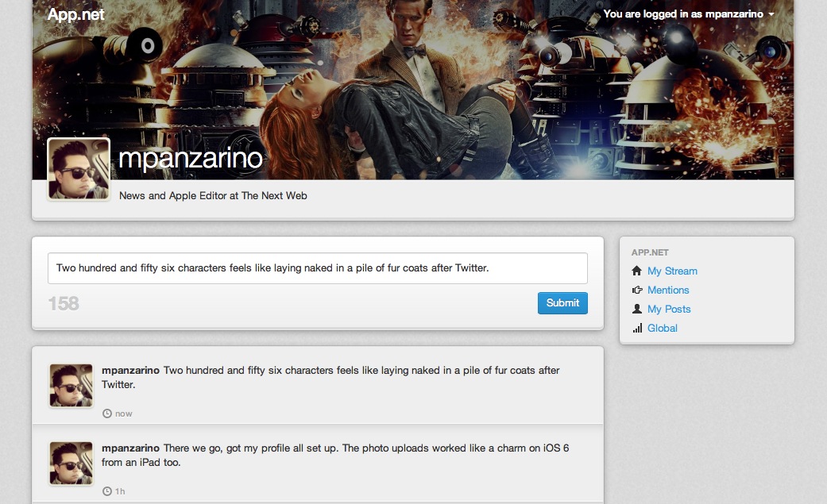Click the 158 character counter
Screen dimensions: 827x504
(64, 304)
